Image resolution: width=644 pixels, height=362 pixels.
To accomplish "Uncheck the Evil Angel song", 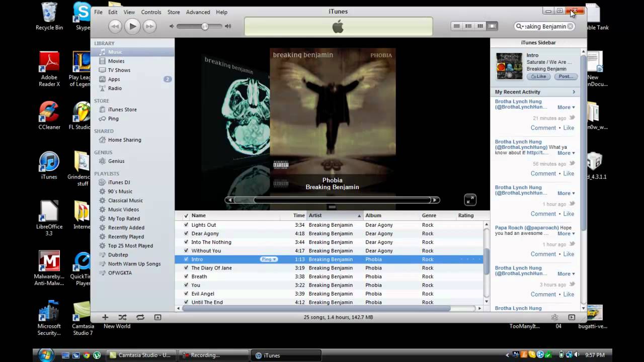I will coord(186,293).
